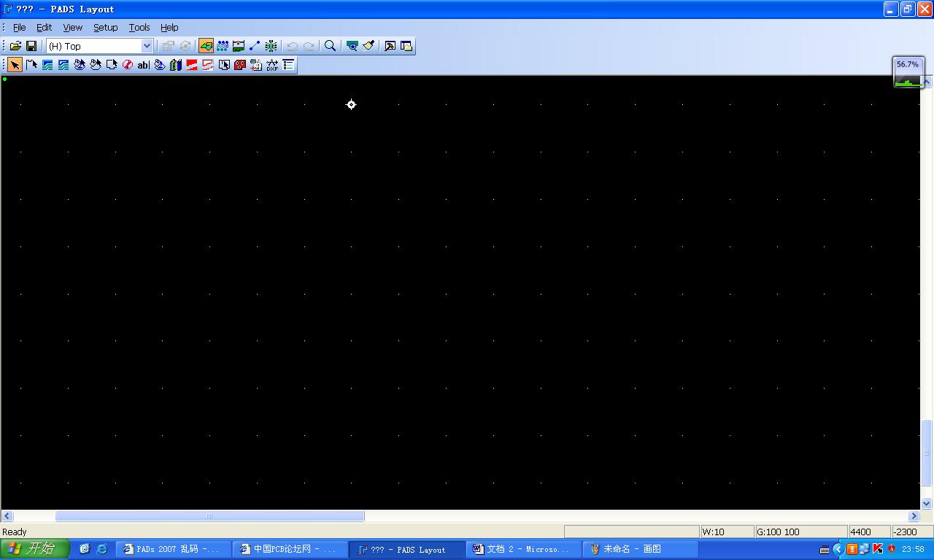Open the Help menu
Viewport: 934px width, 560px height.
(x=169, y=27)
